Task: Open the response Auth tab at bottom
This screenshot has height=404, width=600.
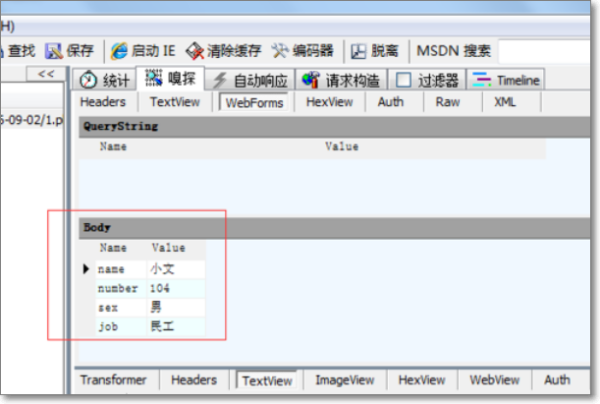Action: [x=557, y=380]
